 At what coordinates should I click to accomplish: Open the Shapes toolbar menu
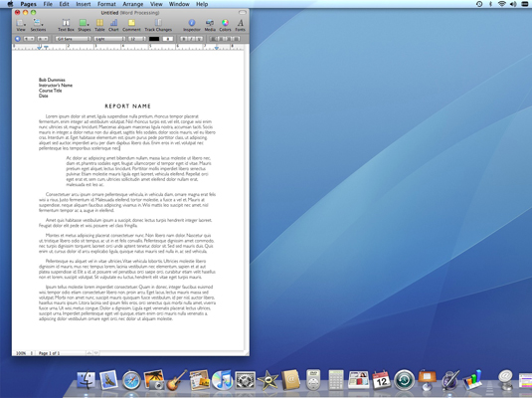(x=85, y=25)
